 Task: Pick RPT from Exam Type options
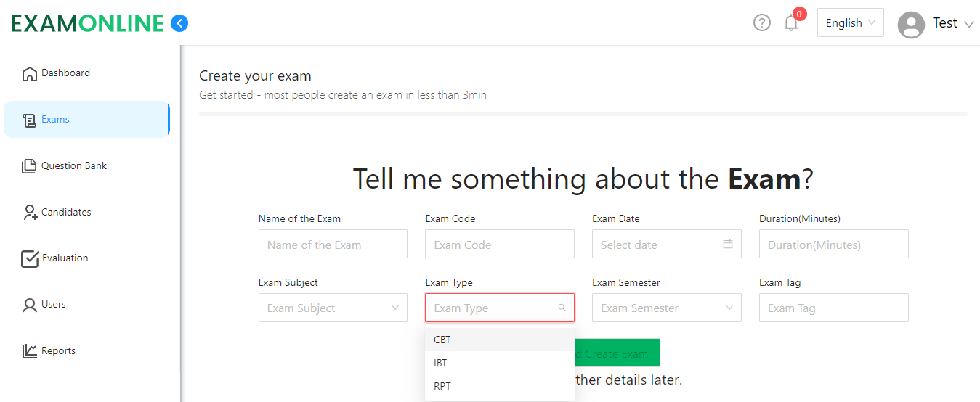[442, 386]
